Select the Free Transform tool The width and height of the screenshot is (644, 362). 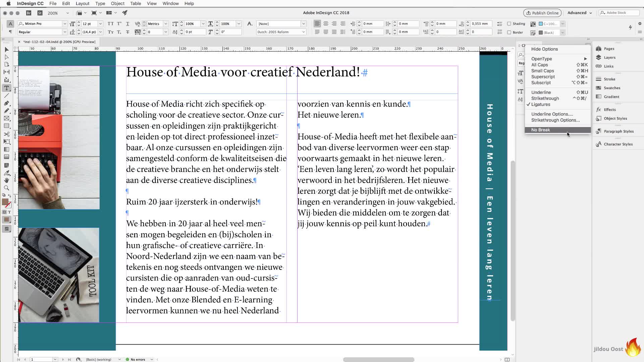pos(6,141)
